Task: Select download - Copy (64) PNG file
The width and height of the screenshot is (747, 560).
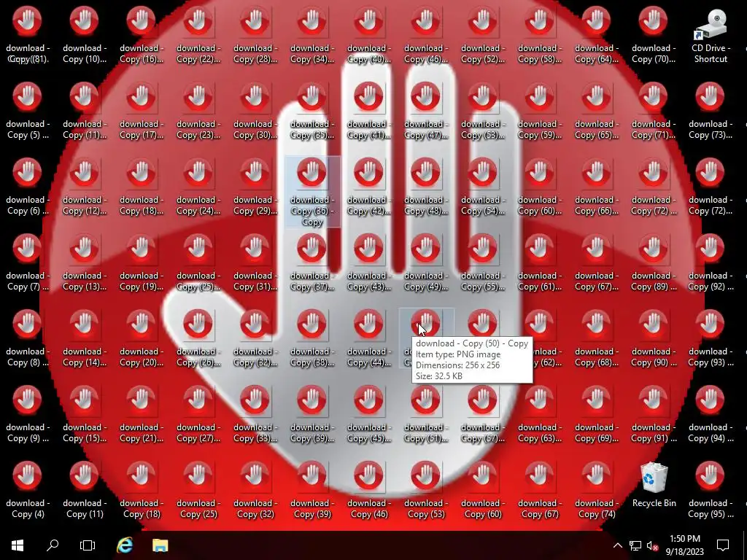Action: pyautogui.click(x=597, y=36)
